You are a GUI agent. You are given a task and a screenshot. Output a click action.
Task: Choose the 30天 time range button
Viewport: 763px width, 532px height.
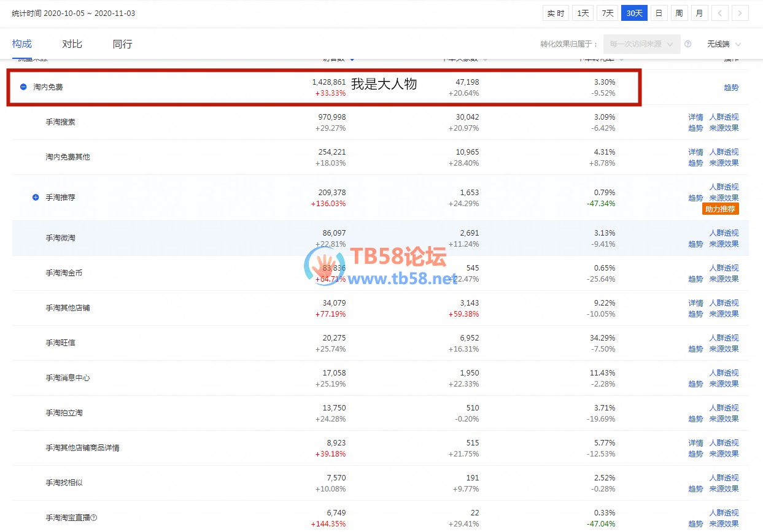pos(634,13)
